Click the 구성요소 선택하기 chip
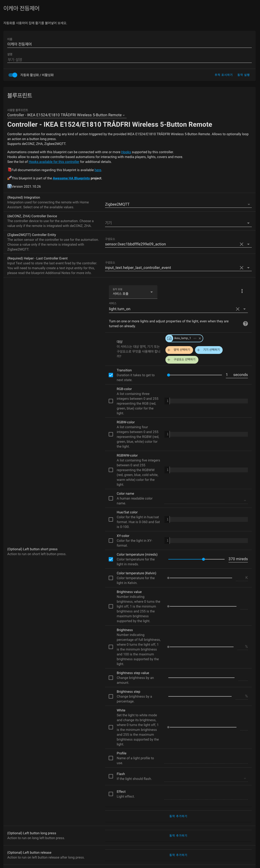This screenshot has height=868, width=260. coord(182,359)
